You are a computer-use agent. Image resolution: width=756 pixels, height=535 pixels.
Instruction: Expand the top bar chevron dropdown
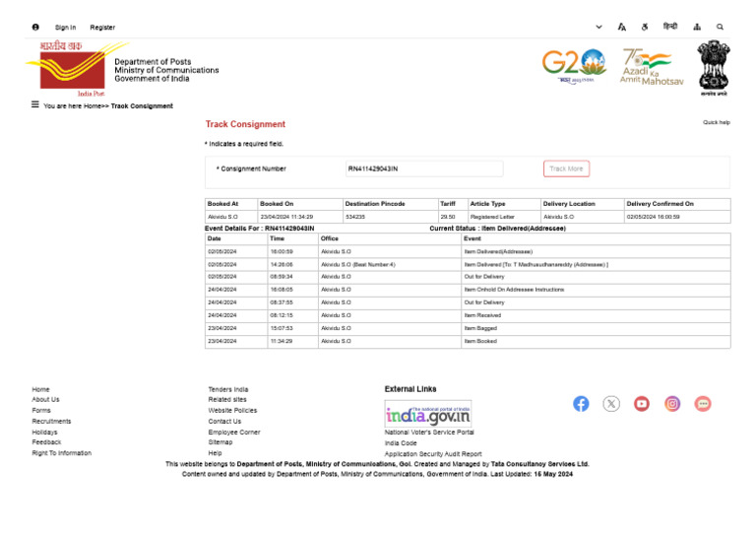point(598,27)
